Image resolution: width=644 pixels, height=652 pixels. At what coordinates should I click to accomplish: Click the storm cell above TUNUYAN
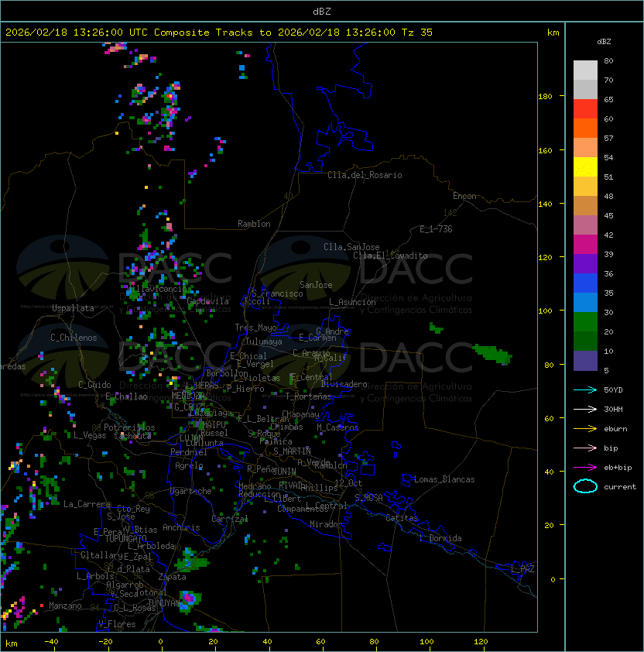[x=190, y=600]
